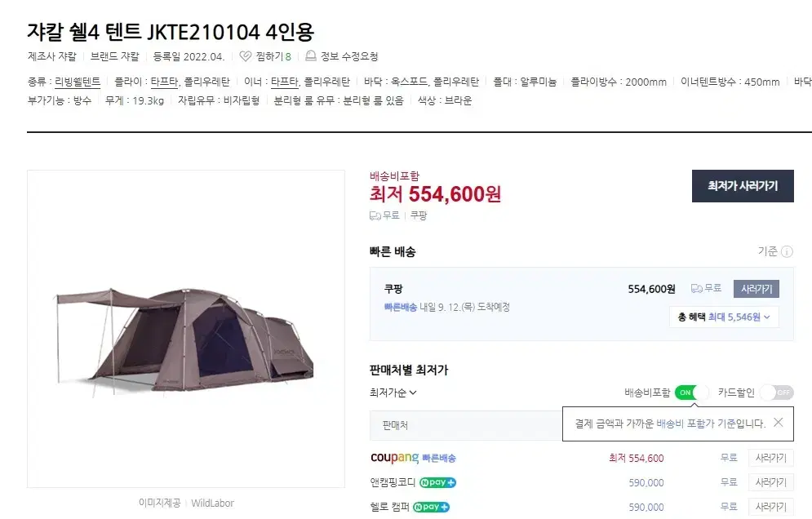
Task: Turn off the 배송비포함 toggle
Action: (692, 393)
